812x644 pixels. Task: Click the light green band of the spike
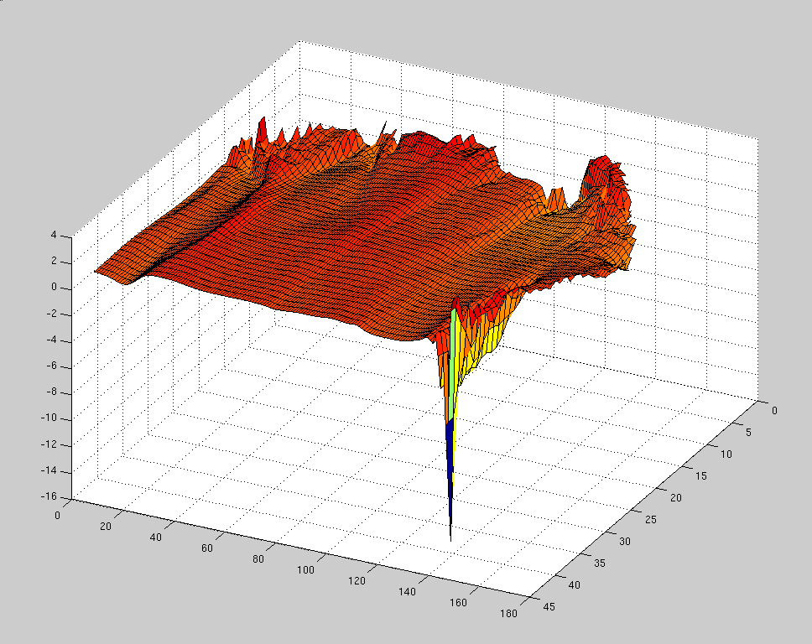click(455, 356)
